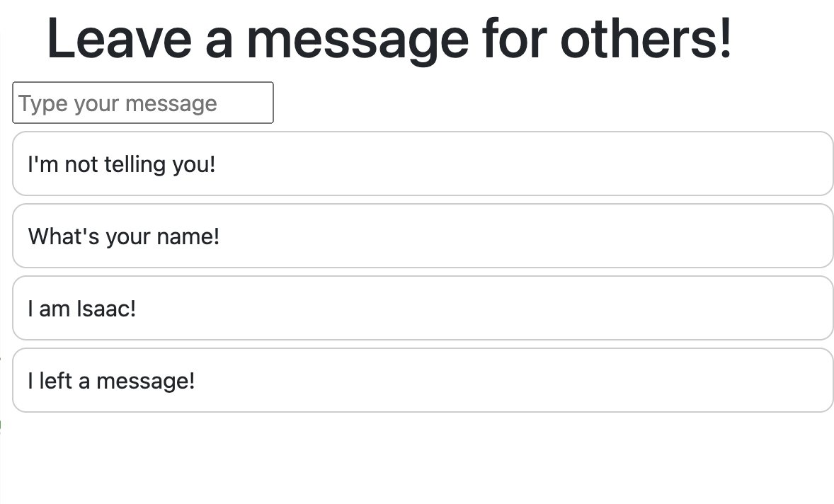The height and width of the screenshot is (504, 834).
Task: Click the 'Leave a message for others!' heading
Action: [389, 40]
